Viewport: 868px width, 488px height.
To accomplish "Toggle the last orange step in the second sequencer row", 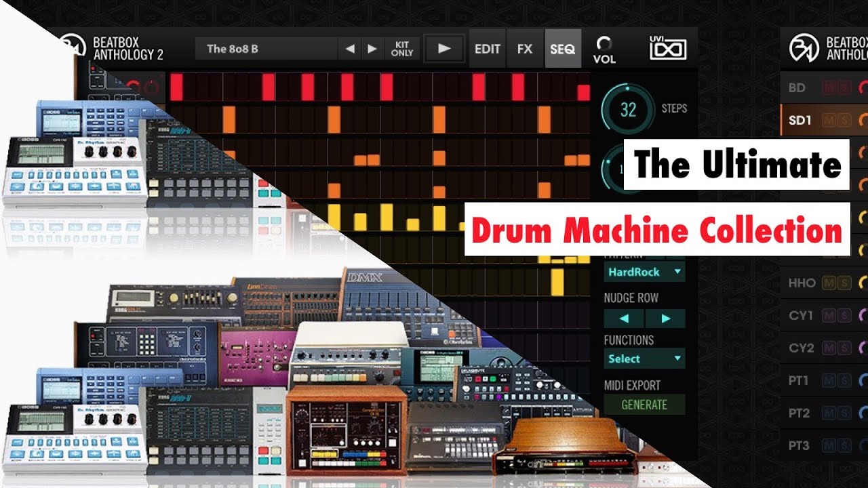I will tap(544, 119).
